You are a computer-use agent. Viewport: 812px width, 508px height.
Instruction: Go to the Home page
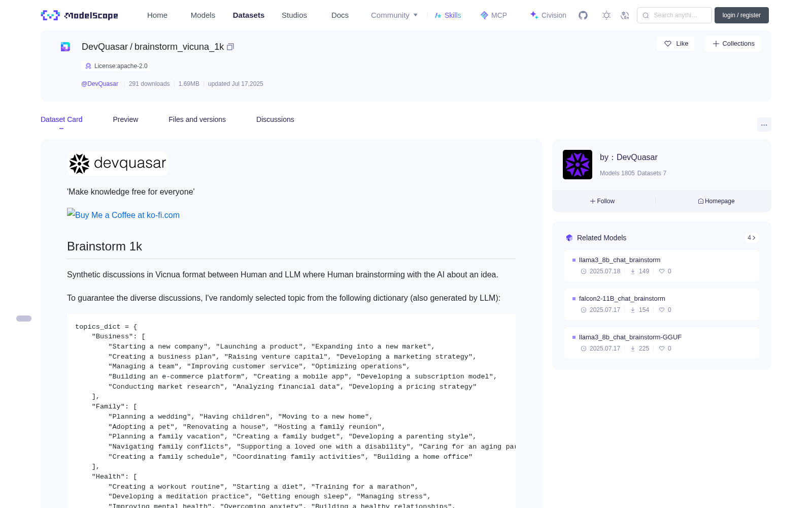[x=157, y=15]
